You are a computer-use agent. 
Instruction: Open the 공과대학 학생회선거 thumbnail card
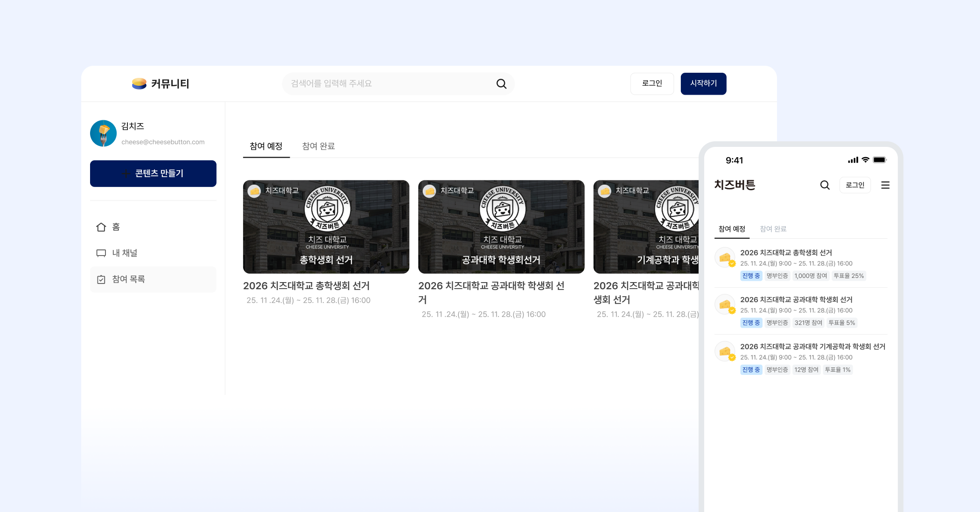501,227
